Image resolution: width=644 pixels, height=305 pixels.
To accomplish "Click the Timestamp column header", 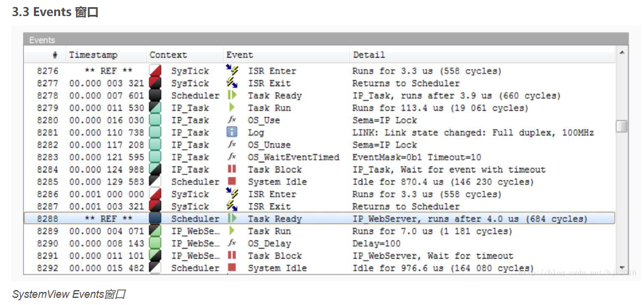I will 106,55.
